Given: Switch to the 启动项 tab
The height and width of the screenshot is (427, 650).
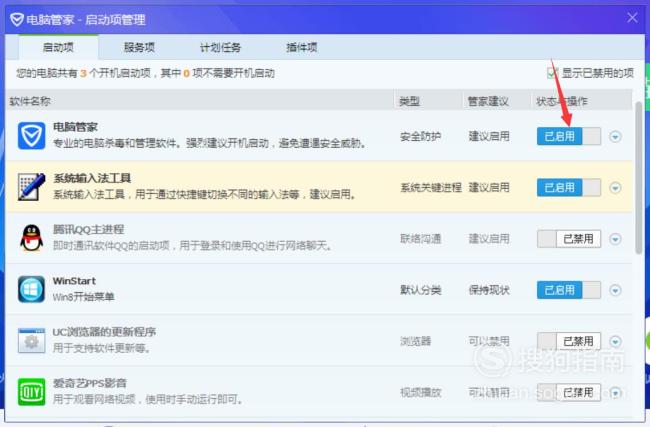Looking at the screenshot, I should click(x=58, y=47).
